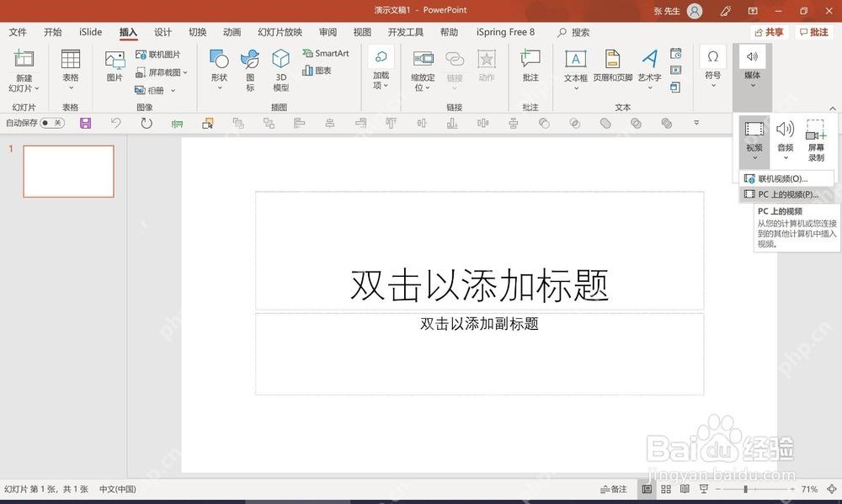This screenshot has height=504, width=842.
Task: Click the selection pane icon
Action: [208, 124]
